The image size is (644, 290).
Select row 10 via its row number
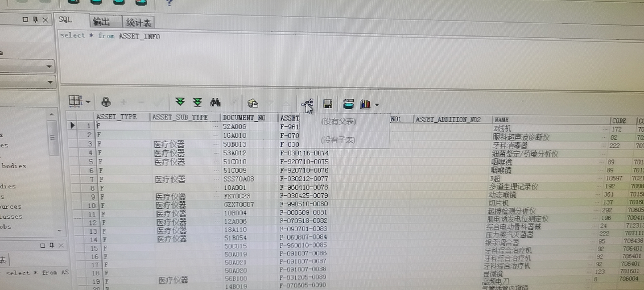pyautogui.click(x=92, y=206)
